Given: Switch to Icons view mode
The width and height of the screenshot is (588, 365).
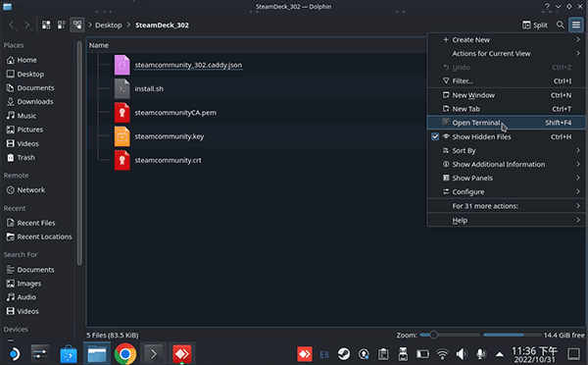Looking at the screenshot, I should pos(46,26).
